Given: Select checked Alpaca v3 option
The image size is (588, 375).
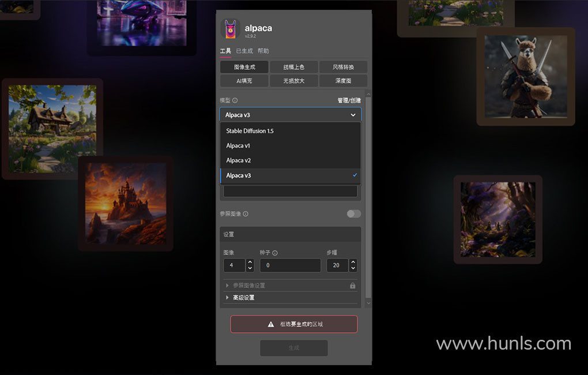Looking at the screenshot, I should coord(290,175).
